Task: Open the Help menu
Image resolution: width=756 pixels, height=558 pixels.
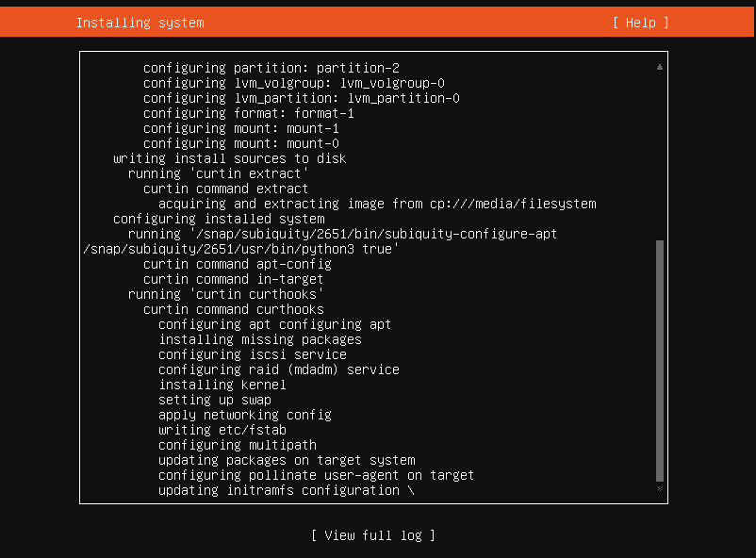Action: pyautogui.click(x=640, y=23)
